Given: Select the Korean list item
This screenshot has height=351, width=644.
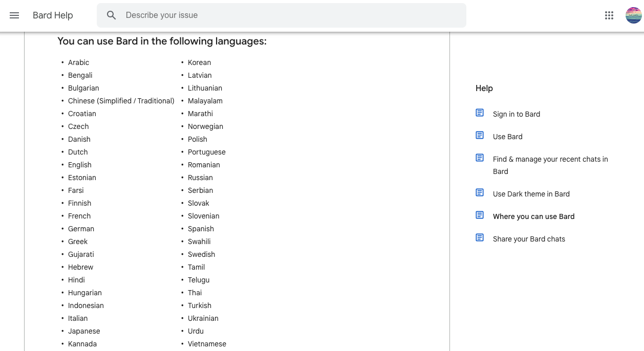Looking at the screenshot, I should pyautogui.click(x=200, y=62).
